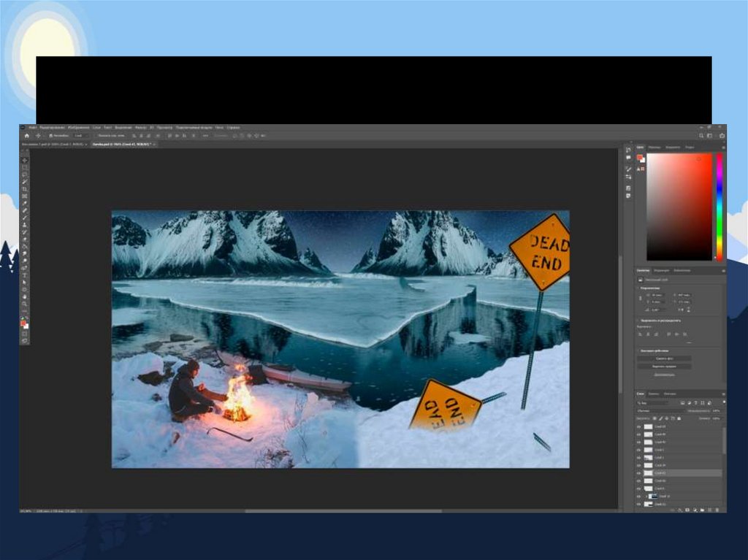Screen dimensions: 748x560
Task: Click the Выделить предмет button
Action: point(664,366)
